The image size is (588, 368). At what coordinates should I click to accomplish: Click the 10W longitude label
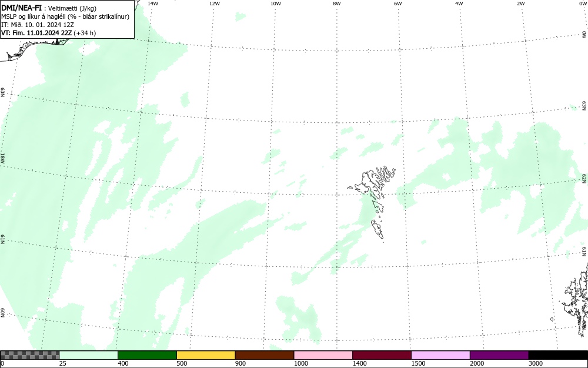pyautogui.click(x=276, y=4)
